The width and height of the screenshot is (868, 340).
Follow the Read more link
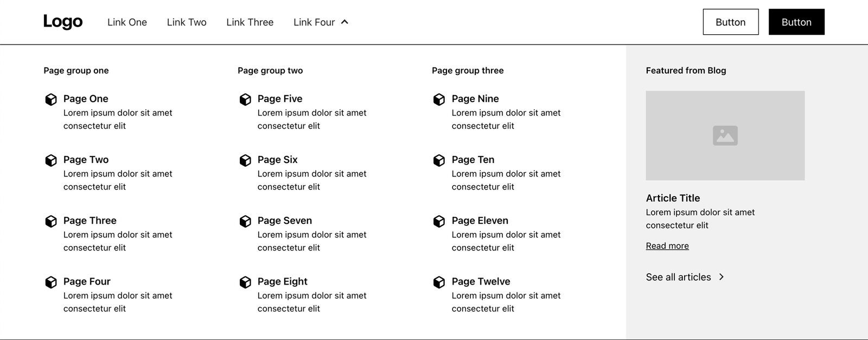pos(667,246)
